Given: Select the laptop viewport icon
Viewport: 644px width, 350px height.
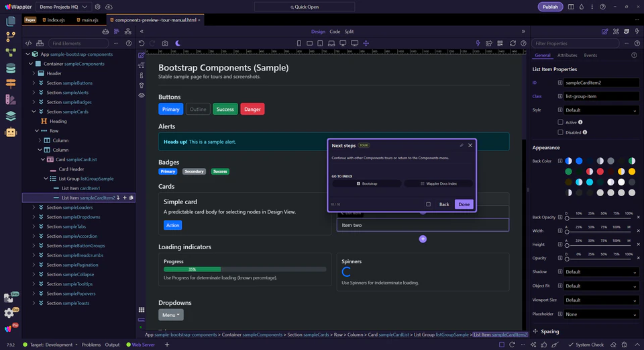Looking at the screenshot, I should [331, 43].
